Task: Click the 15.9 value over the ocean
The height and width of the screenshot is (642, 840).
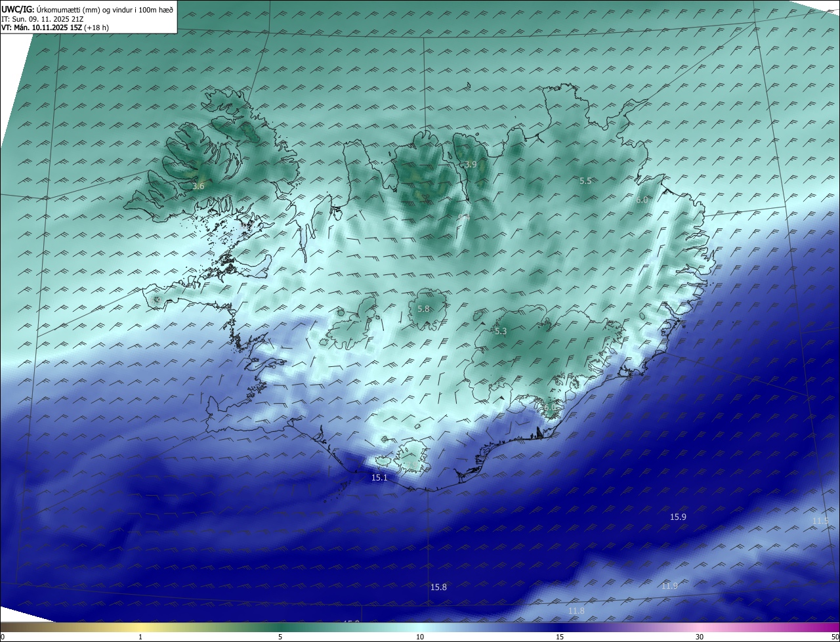Action: click(678, 517)
